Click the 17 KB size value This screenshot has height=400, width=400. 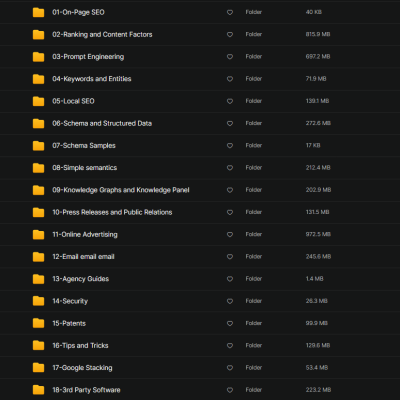[313, 145]
